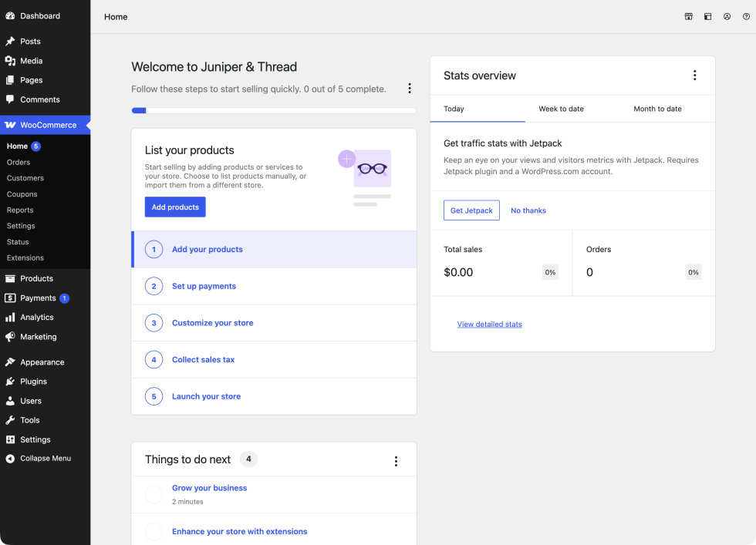Click the Plugins plug icon
756x545 pixels.
[x=10, y=381]
